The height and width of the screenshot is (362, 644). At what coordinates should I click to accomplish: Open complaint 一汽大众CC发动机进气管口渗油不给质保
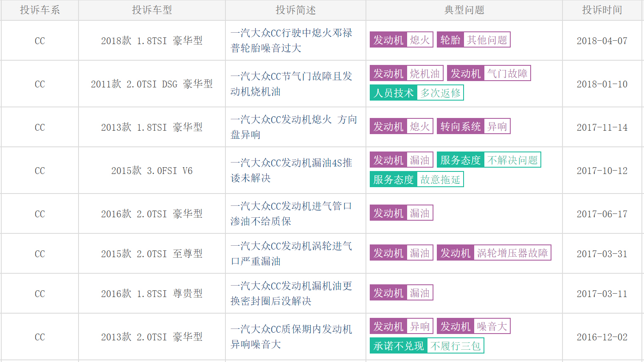292,213
